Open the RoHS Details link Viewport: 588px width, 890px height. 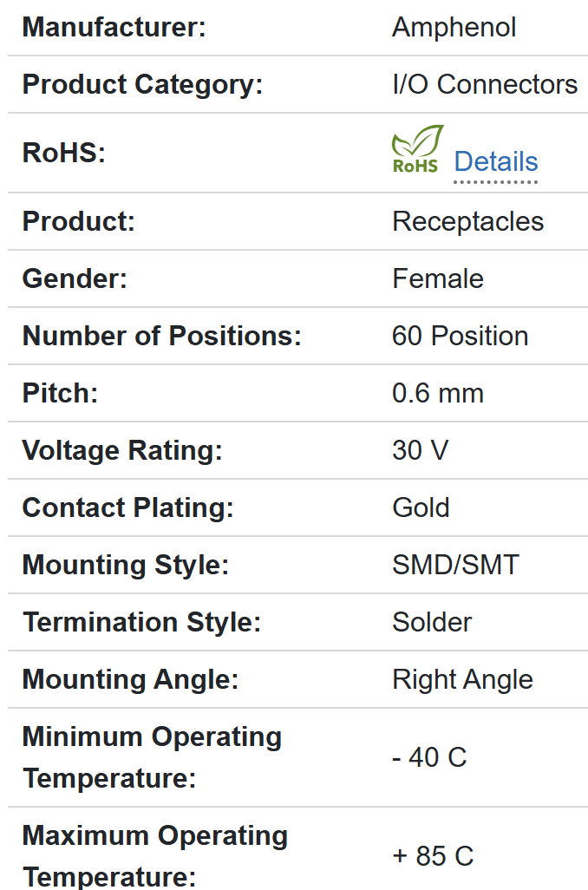coord(496,161)
